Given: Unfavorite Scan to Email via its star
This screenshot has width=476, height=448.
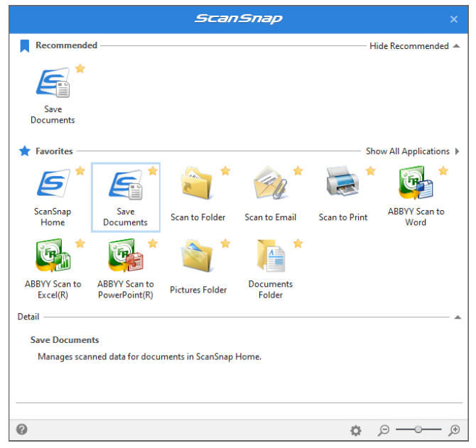Looking at the screenshot, I should [x=298, y=171].
